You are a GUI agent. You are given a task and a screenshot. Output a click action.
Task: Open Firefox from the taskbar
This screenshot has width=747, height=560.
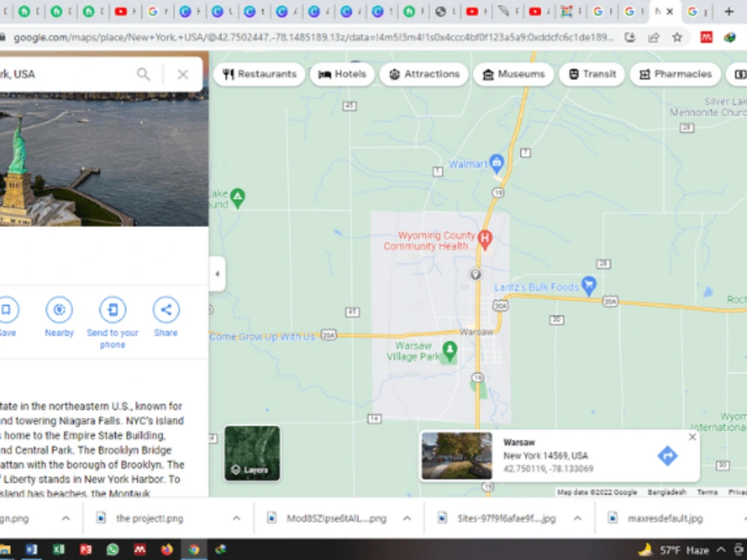click(x=167, y=550)
